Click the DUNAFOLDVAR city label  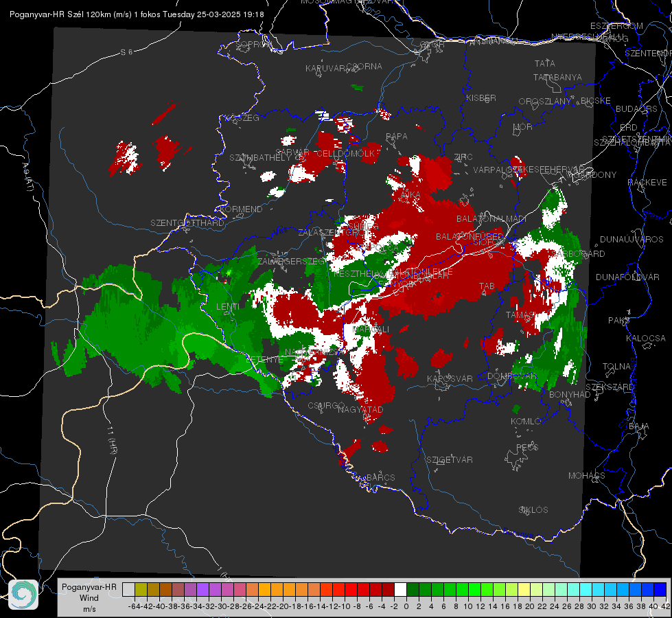pyautogui.click(x=627, y=277)
